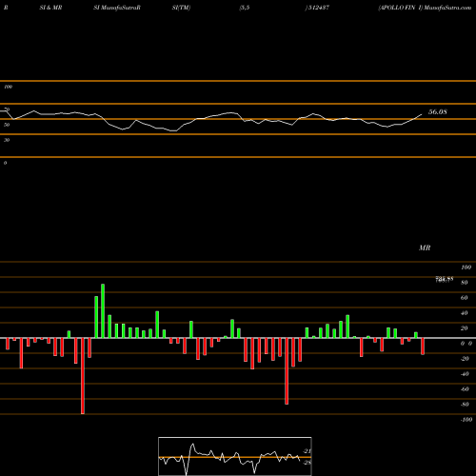Screen dimensions: 476x476
Task: Click the (5,5 parameter text in header
Action: click(245, 8)
